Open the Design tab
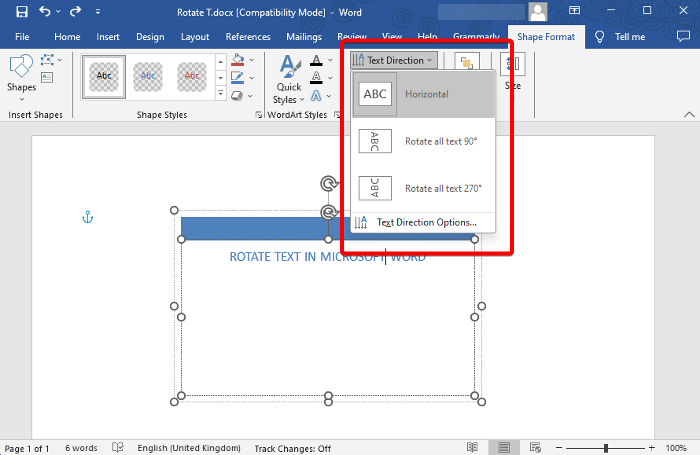The image size is (700, 455). coord(150,37)
